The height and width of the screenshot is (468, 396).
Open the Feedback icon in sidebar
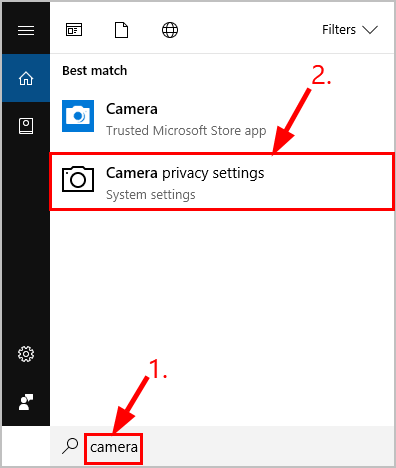[x=26, y=402]
